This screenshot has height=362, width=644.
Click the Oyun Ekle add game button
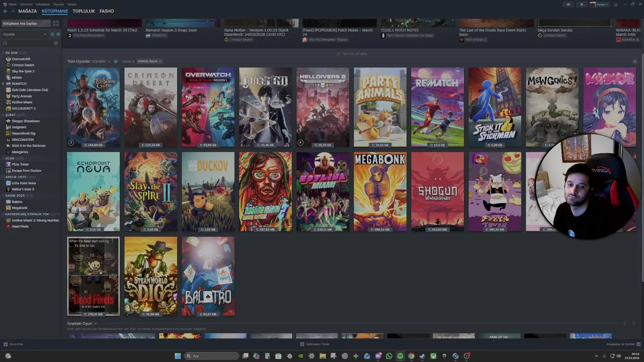pos(14,344)
